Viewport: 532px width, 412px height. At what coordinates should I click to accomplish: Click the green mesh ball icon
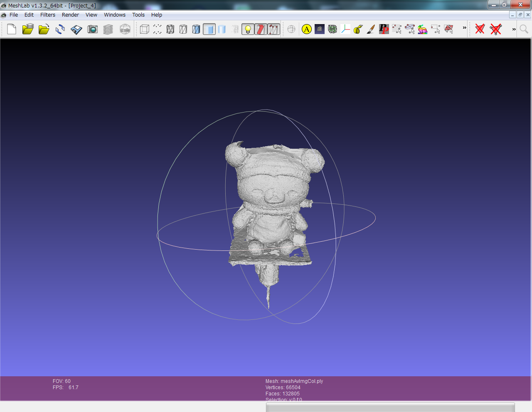332,29
